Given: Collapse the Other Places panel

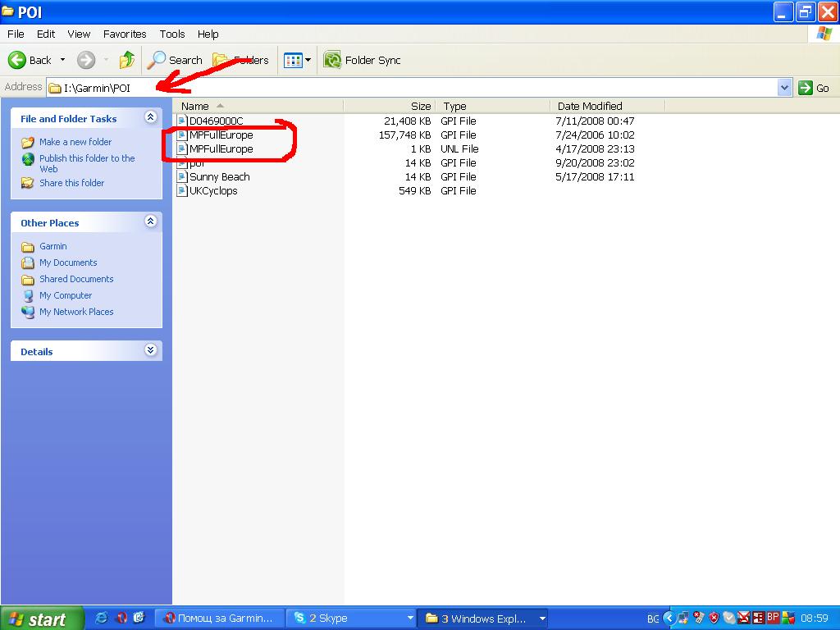Looking at the screenshot, I should point(150,221).
